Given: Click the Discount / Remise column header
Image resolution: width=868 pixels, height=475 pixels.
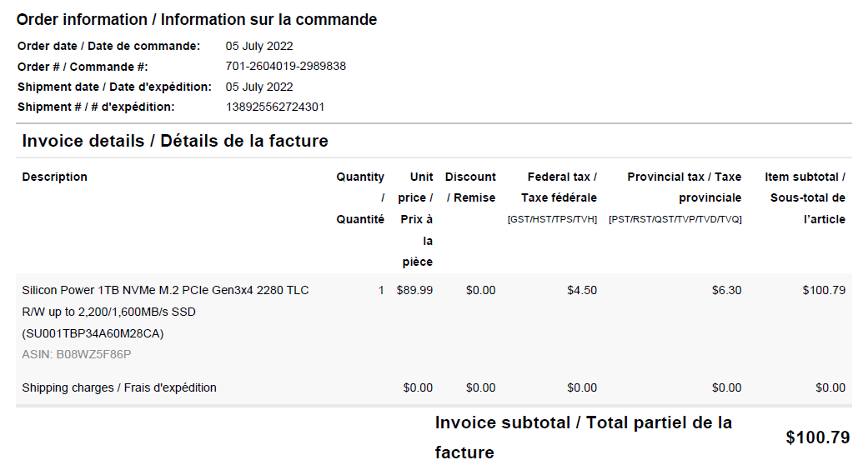Looking at the screenshot, I should [x=470, y=187].
